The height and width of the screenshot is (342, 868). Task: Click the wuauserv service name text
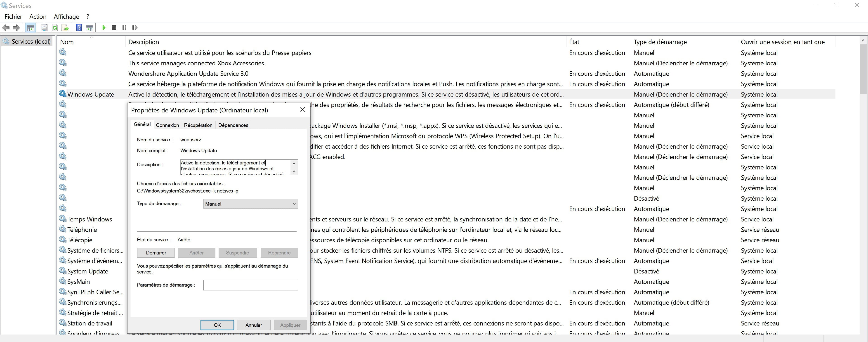point(191,140)
